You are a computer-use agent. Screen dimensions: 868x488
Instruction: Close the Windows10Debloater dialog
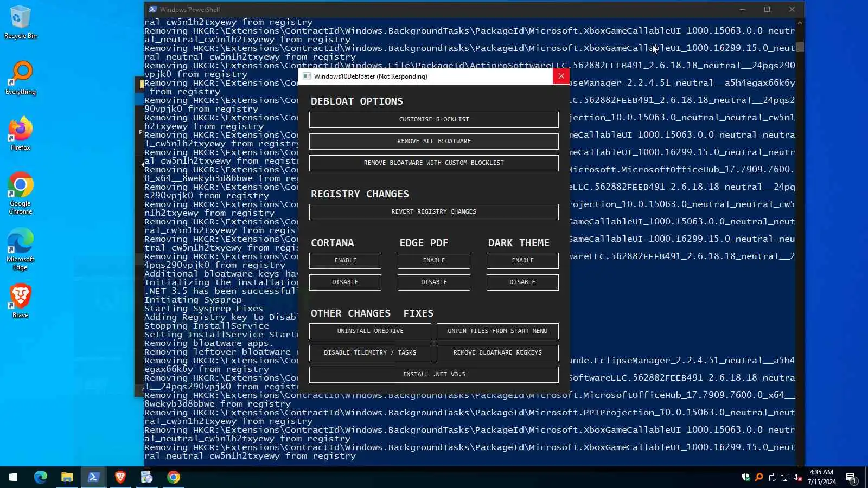pos(561,76)
